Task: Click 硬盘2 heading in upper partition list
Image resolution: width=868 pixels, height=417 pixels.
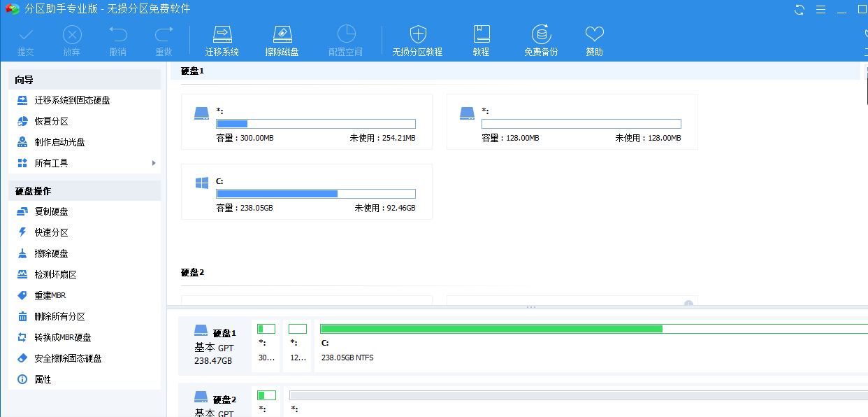Action: tap(192, 273)
